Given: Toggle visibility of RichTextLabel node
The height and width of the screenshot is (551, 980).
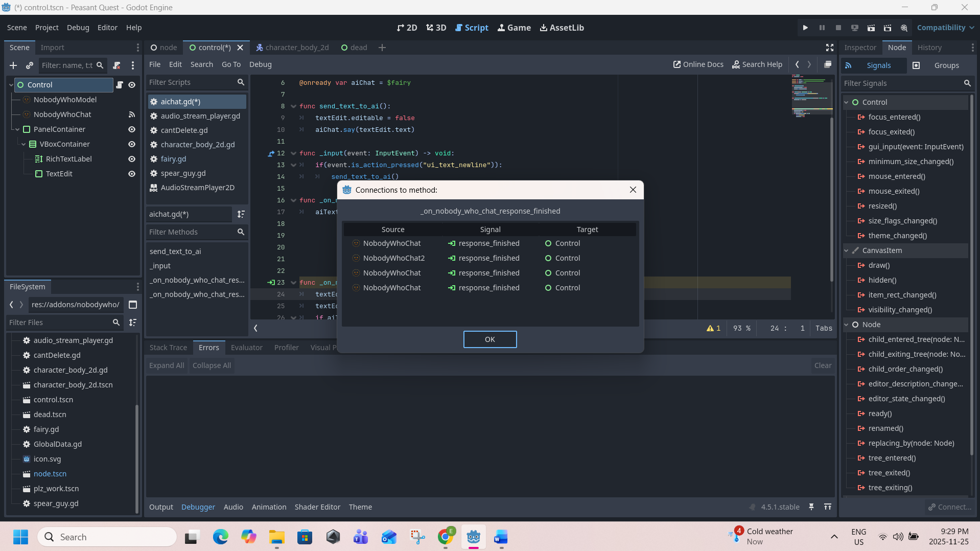Looking at the screenshot, I should pyautogui.click(x=131, y=159).
